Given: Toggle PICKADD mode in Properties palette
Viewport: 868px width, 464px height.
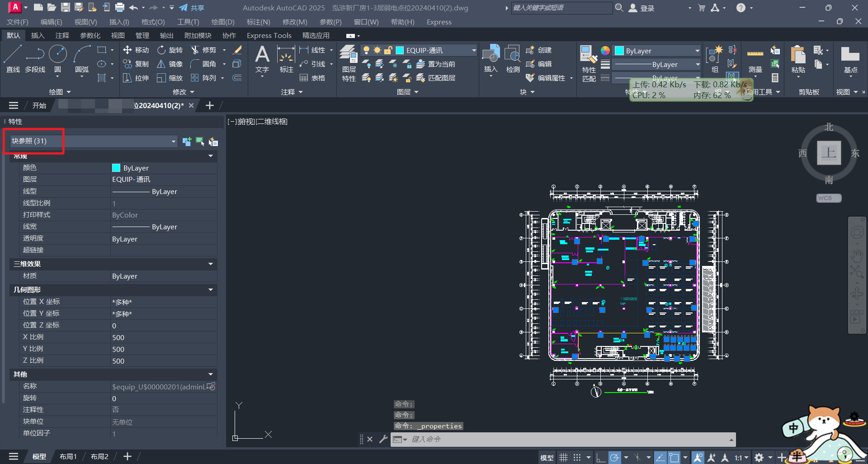Looking at the screenshot, I should (187, 142).
